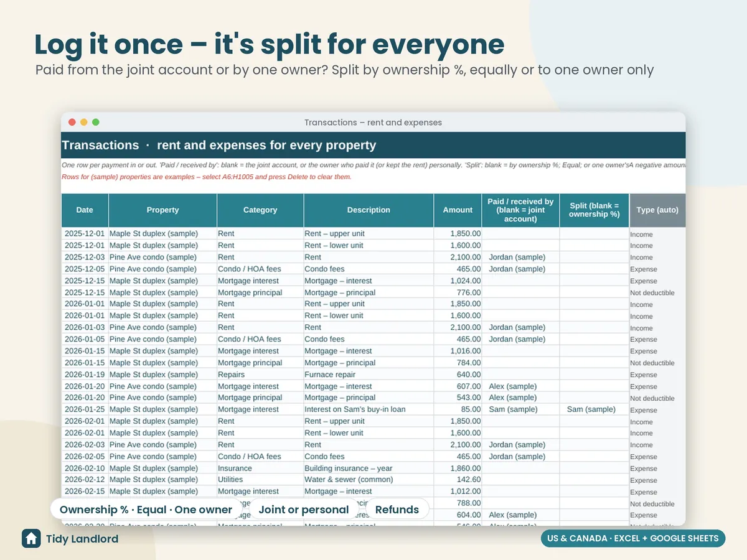
Task: Click "Alex (sample)" in the 543.00 row
Action: (520, 398)
